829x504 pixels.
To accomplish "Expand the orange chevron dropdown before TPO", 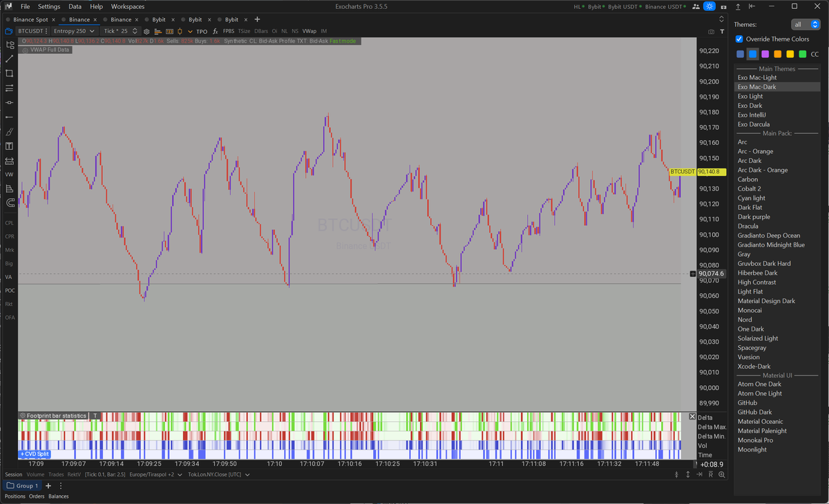I will (190, 31).
